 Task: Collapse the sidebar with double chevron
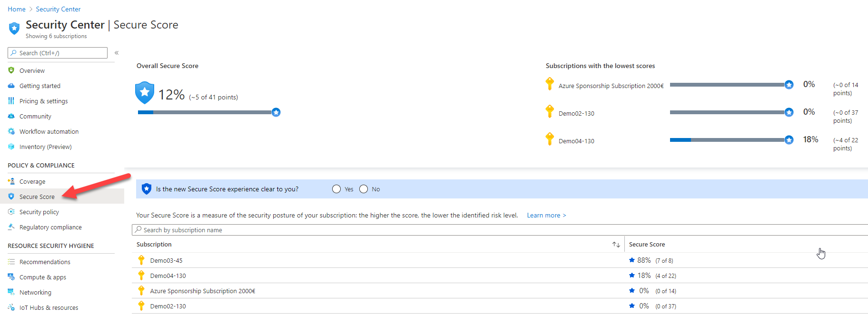coord(117,53)
